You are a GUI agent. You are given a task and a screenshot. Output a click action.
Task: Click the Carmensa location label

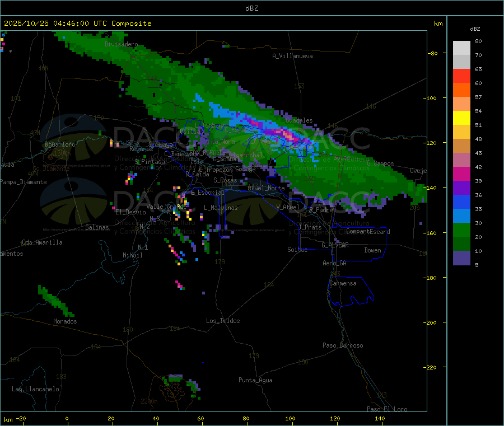[x=343, y=283]
